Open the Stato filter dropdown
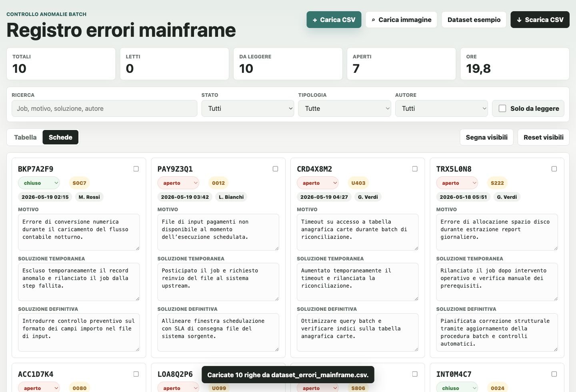 click(248, 108)
